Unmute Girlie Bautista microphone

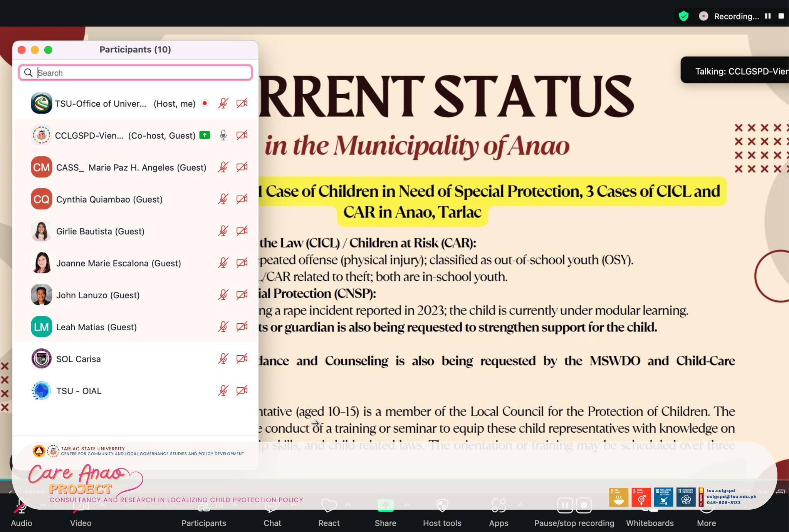point(223,231)
